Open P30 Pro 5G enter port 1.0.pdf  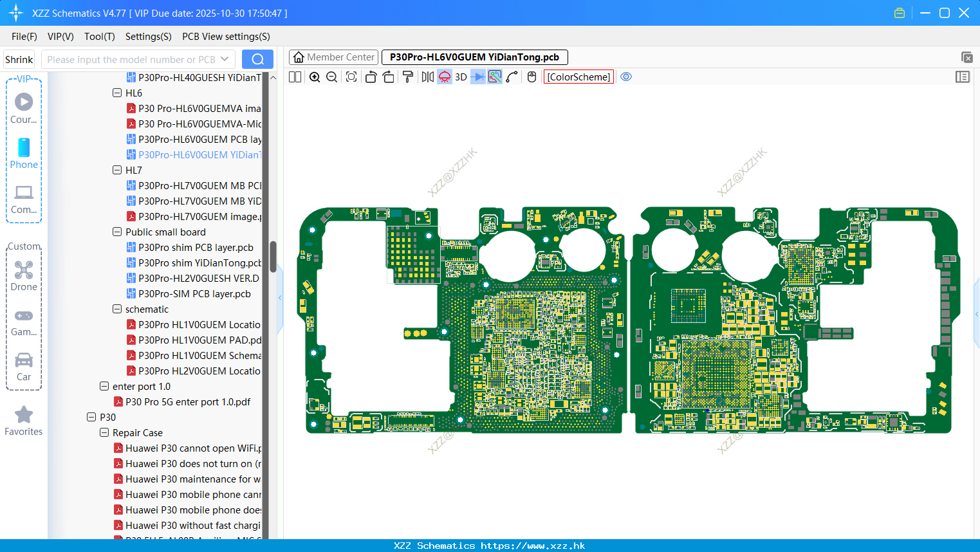pos(182,401)
